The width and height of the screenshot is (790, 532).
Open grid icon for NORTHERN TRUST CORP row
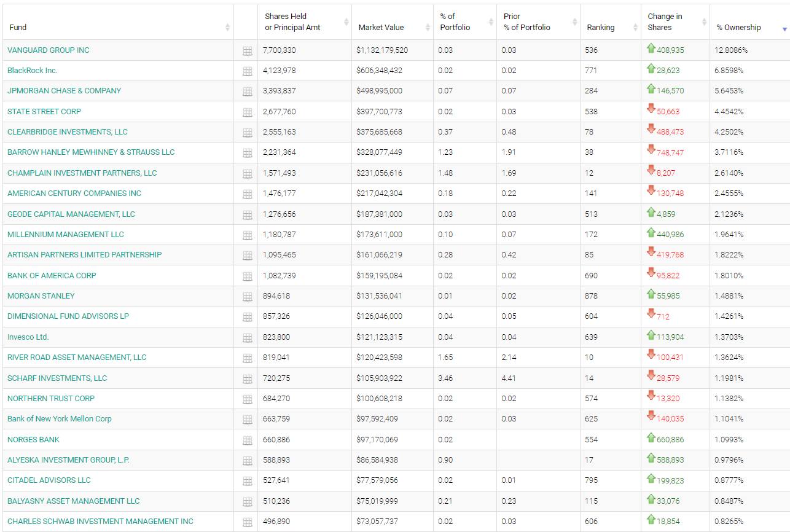pos(248,399)
